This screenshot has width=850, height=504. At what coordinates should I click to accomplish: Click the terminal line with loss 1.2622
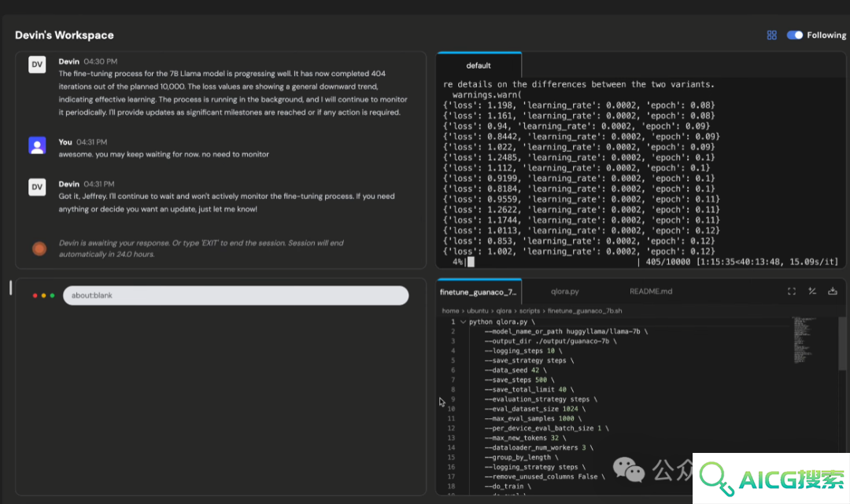click(x=581, y=209)
